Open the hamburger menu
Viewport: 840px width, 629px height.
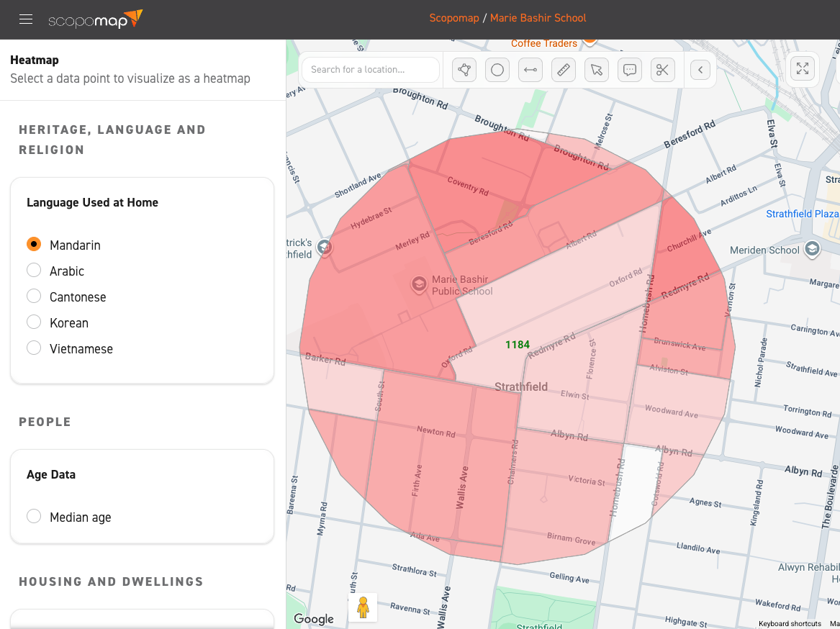point(26,19)
